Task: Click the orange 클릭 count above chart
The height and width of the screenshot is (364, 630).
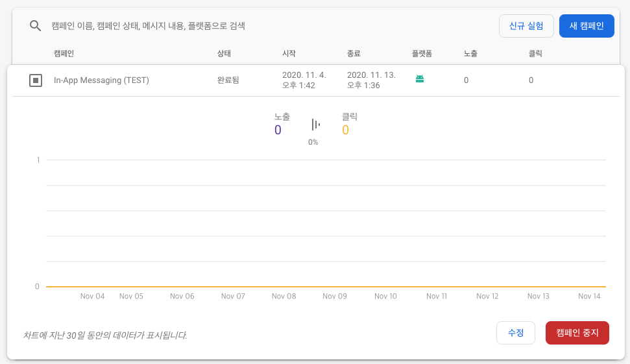Action: [x=346, y=130]
